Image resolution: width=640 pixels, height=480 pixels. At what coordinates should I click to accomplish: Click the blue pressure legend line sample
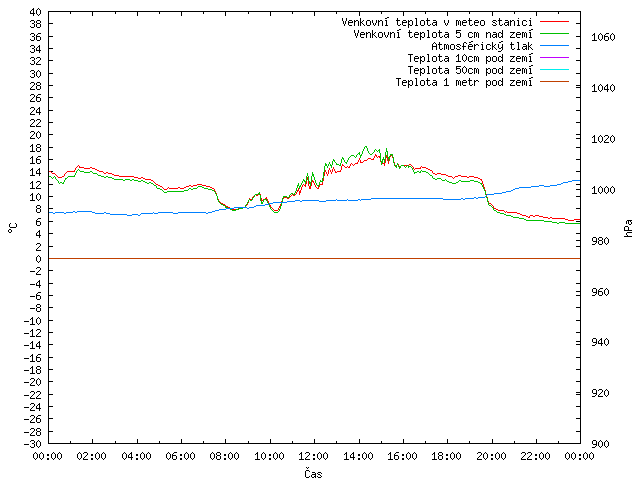coord(554,46)
